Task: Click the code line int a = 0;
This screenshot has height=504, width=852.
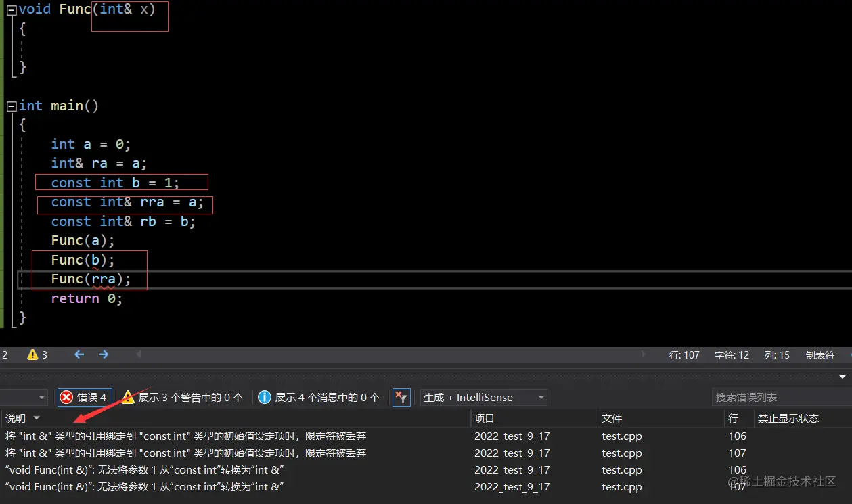Action: [91, 144]
